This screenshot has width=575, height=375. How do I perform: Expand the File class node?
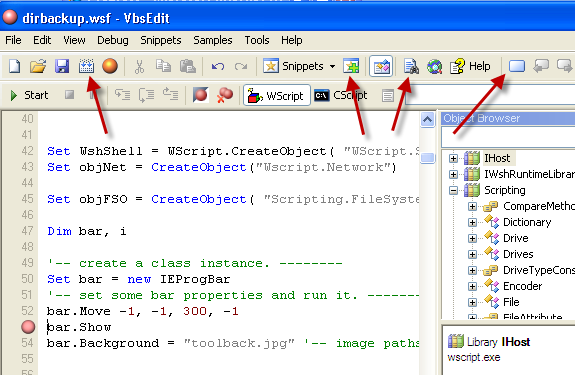tap(472, 302)
